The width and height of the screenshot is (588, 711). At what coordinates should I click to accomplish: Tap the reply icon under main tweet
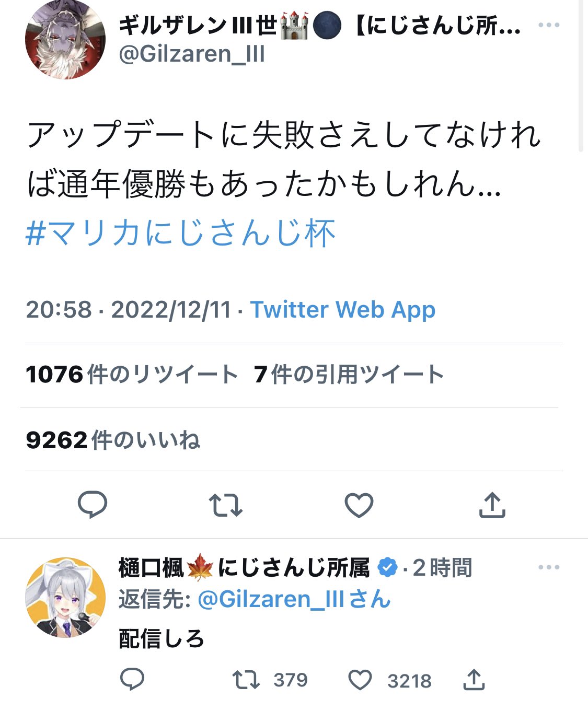click(x=93, y=505)
